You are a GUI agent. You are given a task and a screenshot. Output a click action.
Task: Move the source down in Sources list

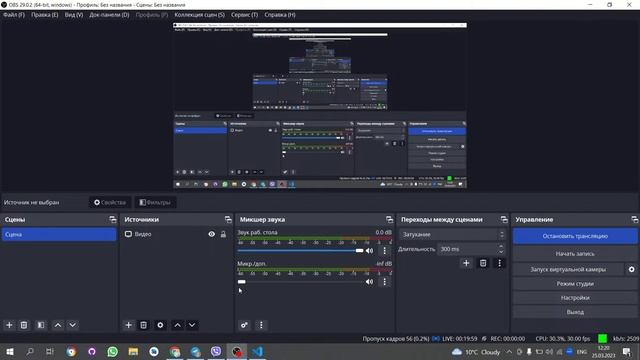point(192,325)
